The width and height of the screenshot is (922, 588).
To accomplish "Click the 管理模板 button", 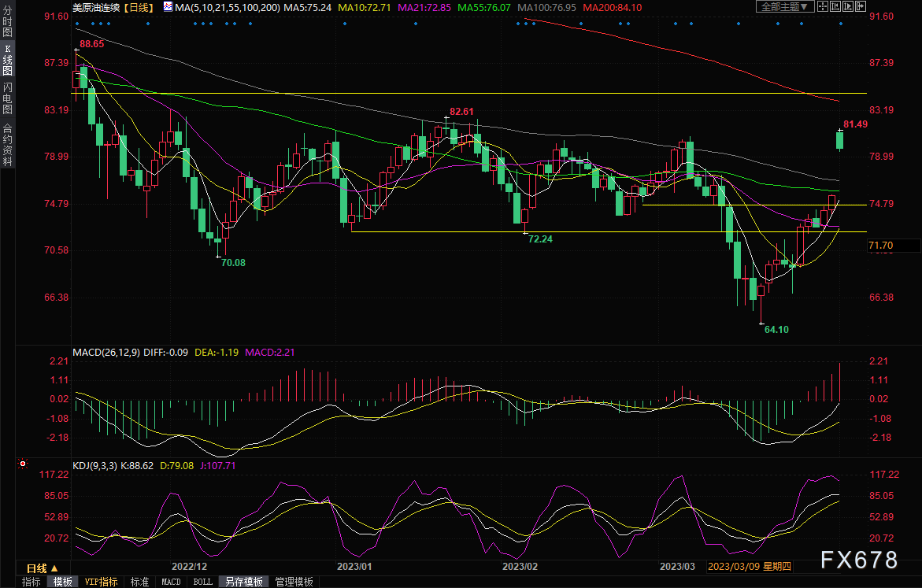I will point(294,582).
